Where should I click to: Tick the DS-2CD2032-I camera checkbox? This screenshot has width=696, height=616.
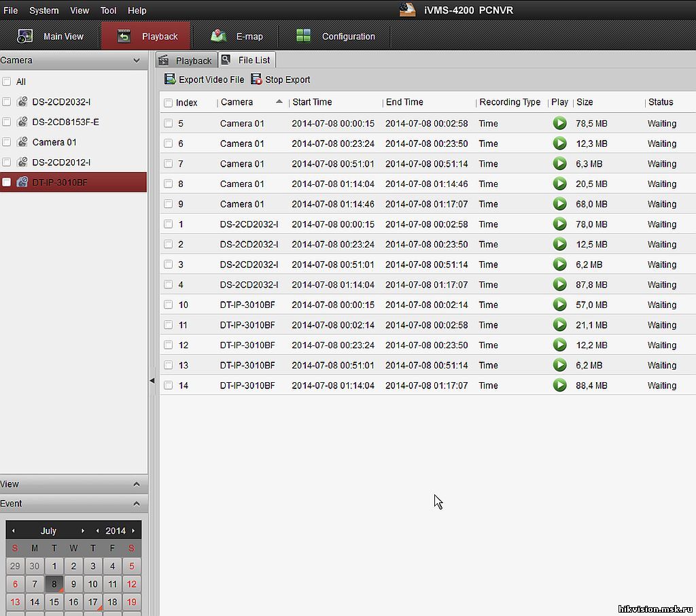click(7, 102)
